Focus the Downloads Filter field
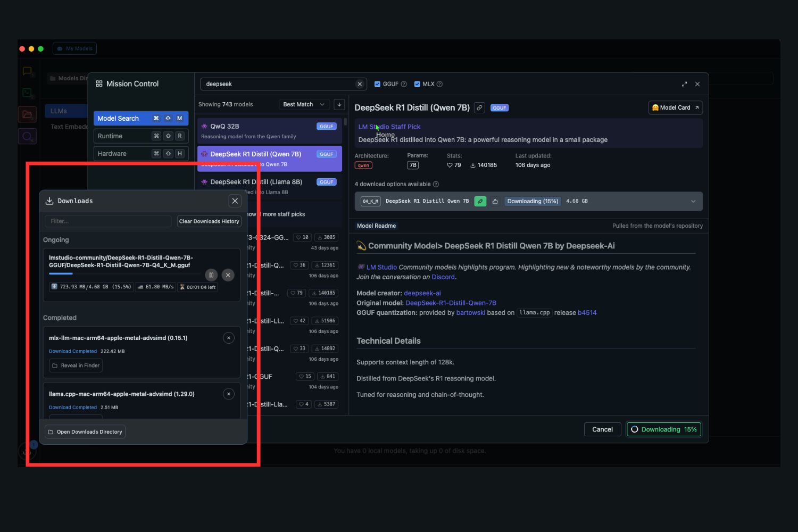This screenshot has height=532, width=798. [108, 221]
